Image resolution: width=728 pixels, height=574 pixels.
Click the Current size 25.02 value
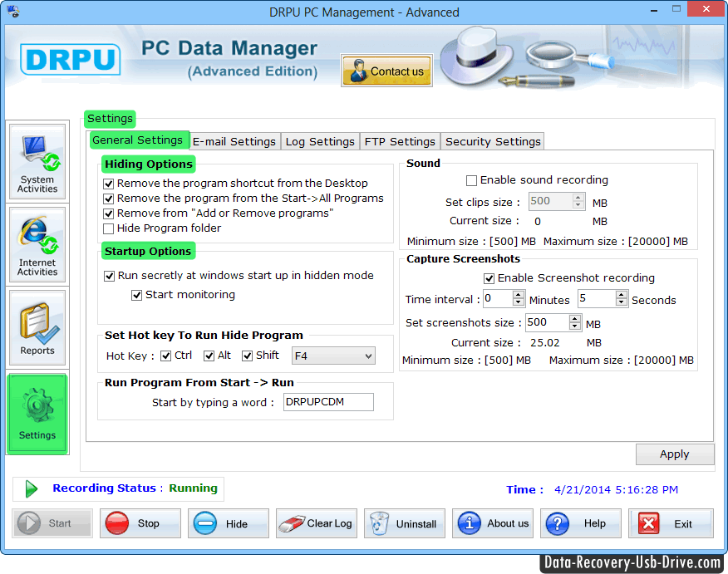coord(544,343)
